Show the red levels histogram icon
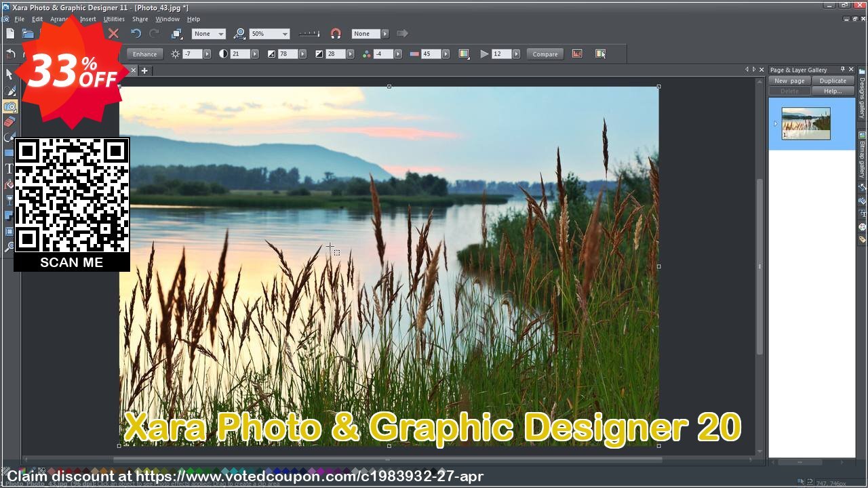Screen dimensions: 868x488 (x=577, y=54)
